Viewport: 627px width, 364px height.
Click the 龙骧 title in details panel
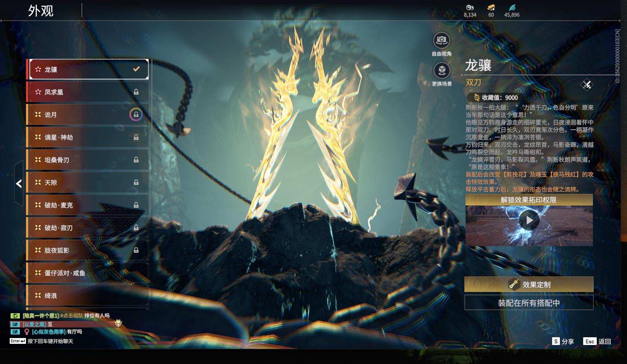pyautogui.click(x=478, y=65)
